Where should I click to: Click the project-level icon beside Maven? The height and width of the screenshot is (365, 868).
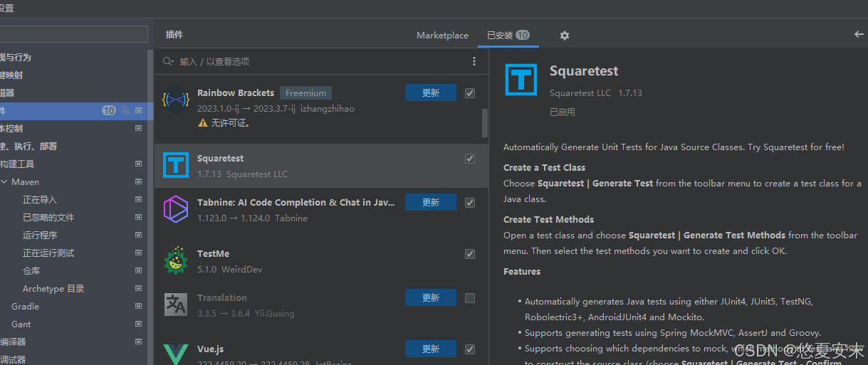(138, 181)
